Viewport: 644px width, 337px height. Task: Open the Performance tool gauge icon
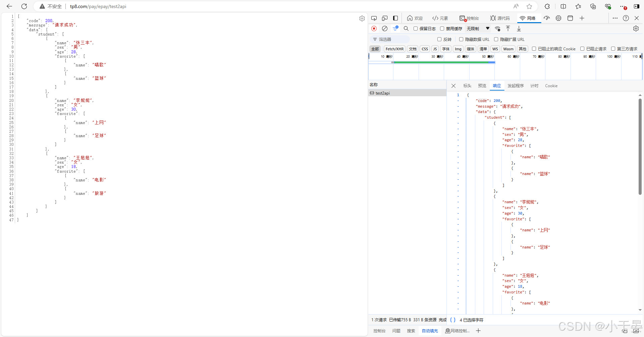(547, 18)
